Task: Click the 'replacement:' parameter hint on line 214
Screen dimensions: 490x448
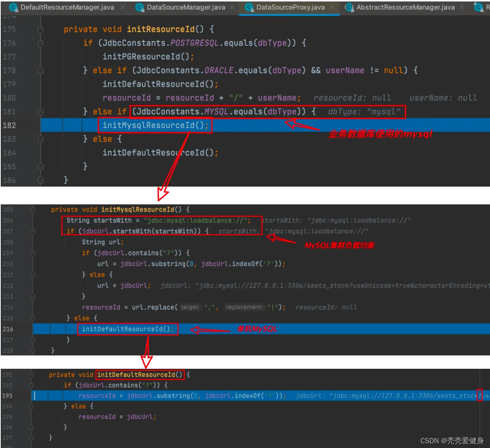Action: (x=244, y=307)
